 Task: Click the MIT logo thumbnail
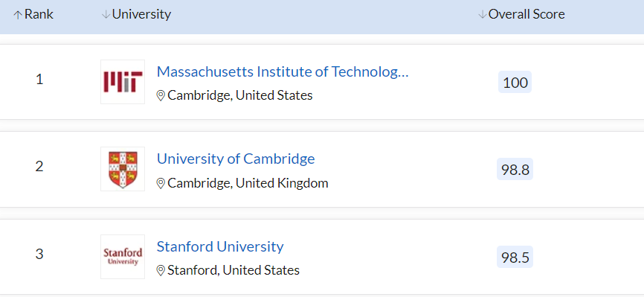tap(123, 82)
